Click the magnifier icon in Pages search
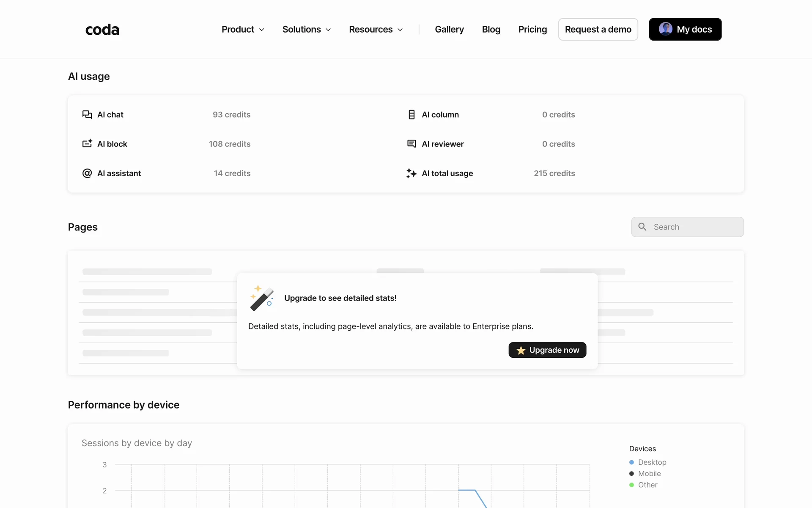The image size is (812, 508). click(642, 227)
